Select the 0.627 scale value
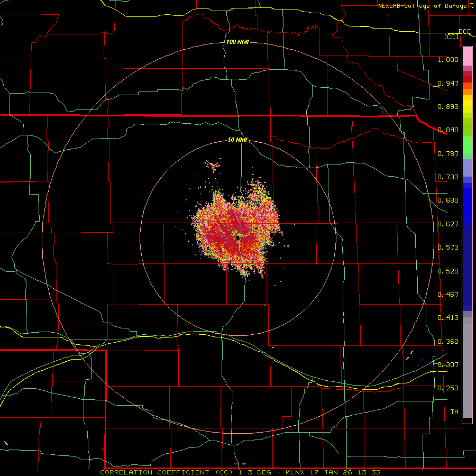Viewport: 476px width, 476px height. [x=448, y=224]
